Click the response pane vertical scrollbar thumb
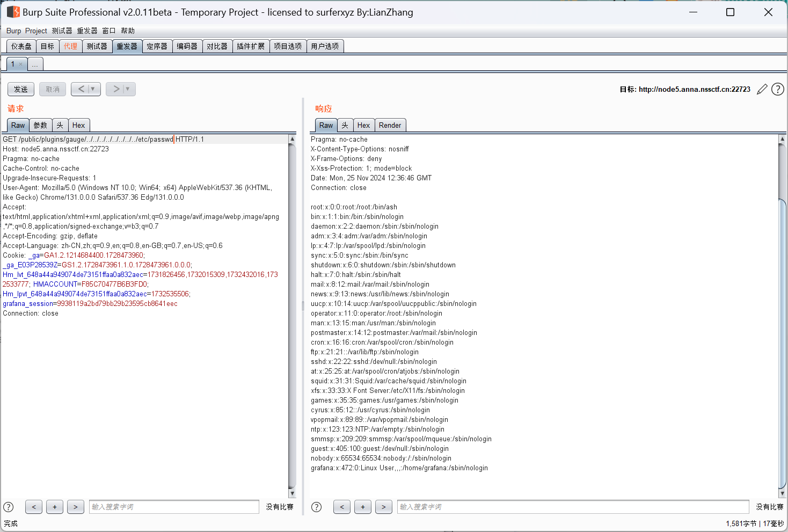 782,344
